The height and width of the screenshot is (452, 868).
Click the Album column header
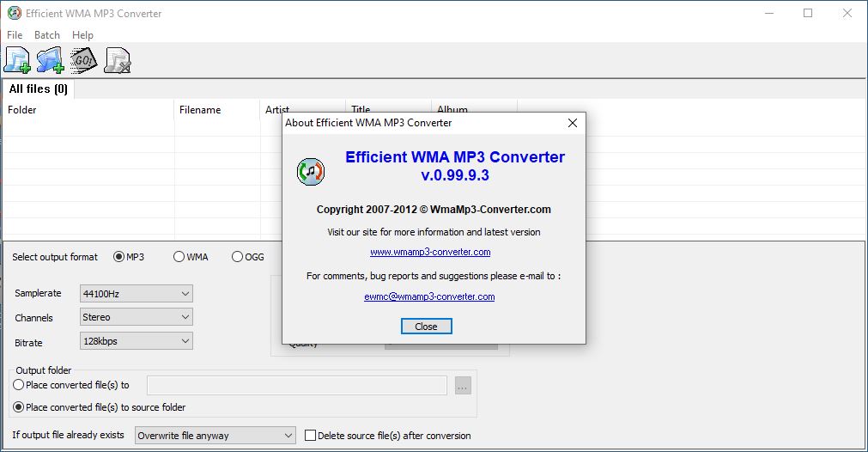(474, 107)
